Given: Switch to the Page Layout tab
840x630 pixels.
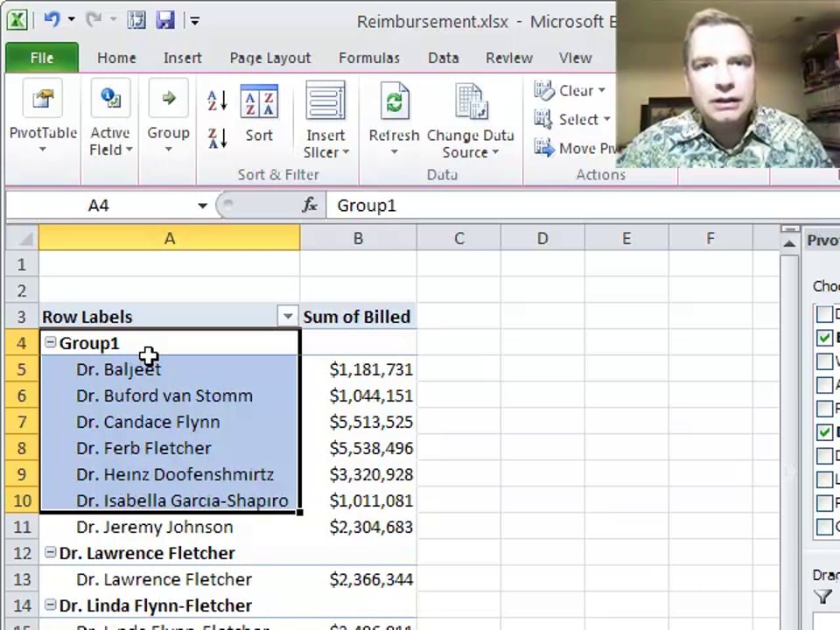Looking at the screenshot, I should pos(270,58).
